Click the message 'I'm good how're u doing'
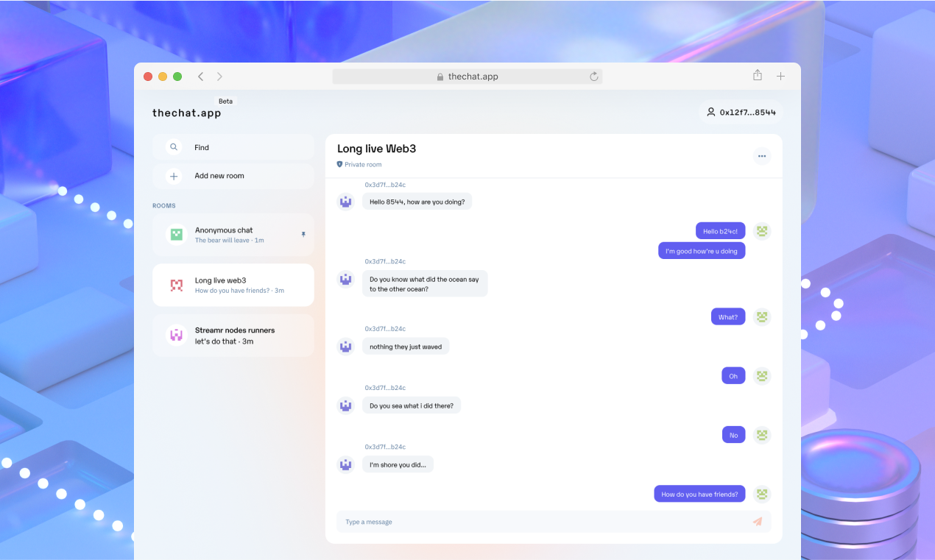The height and width of the screenshot is (560, 935). pos(702,251)
